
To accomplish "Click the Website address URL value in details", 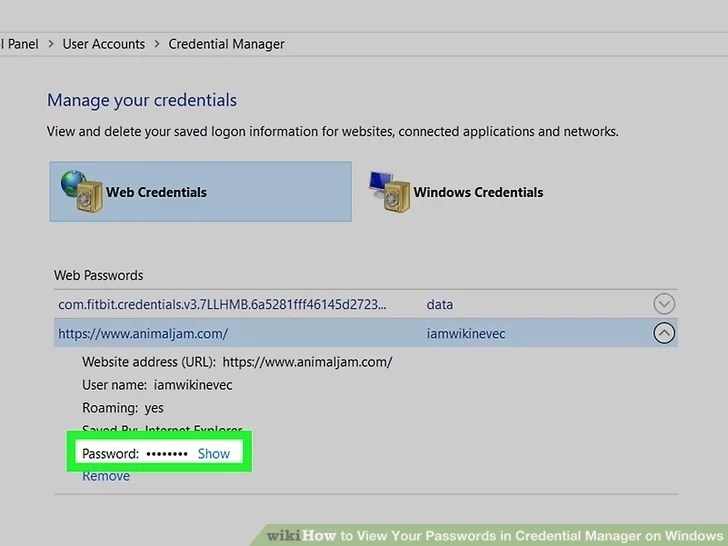I will pos(307,362).
